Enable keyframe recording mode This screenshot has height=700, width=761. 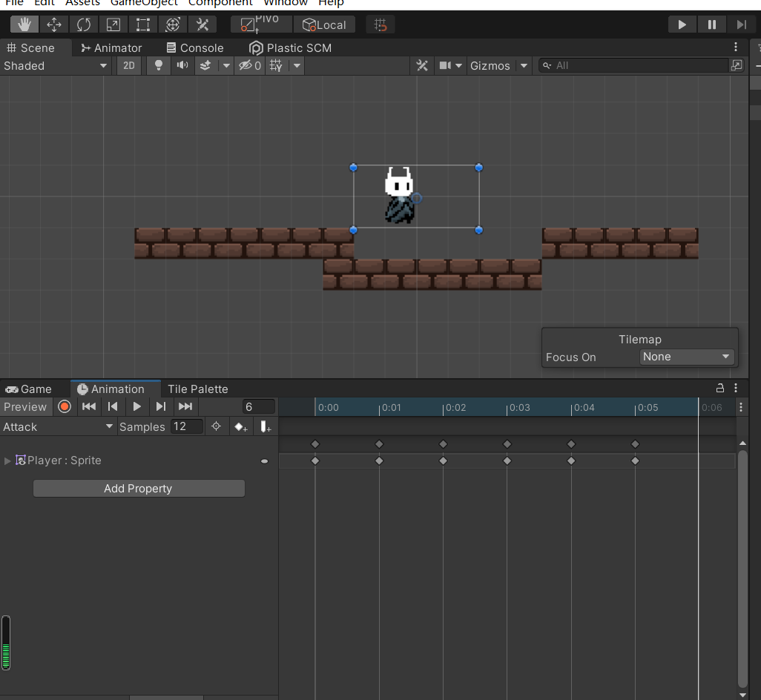point(65,406)
